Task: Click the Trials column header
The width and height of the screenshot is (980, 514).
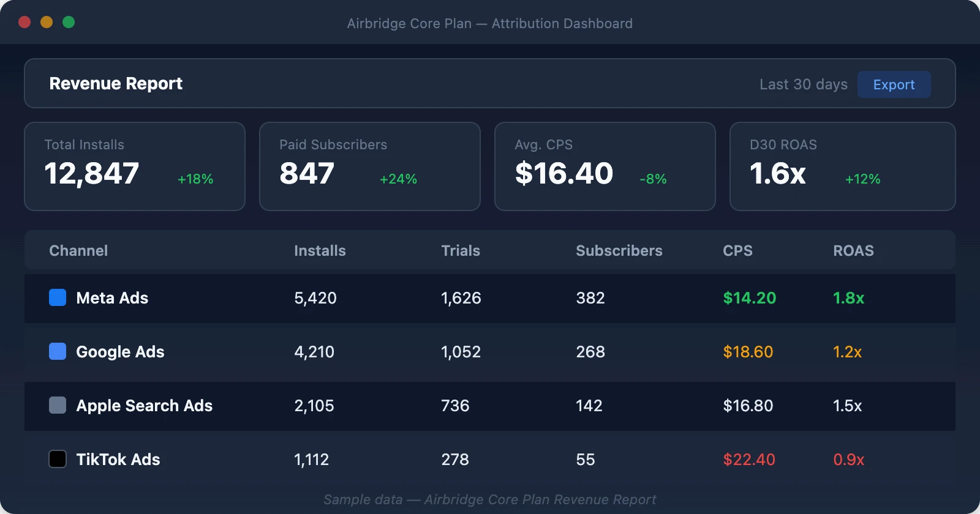Action: click(x=461, y=250)
